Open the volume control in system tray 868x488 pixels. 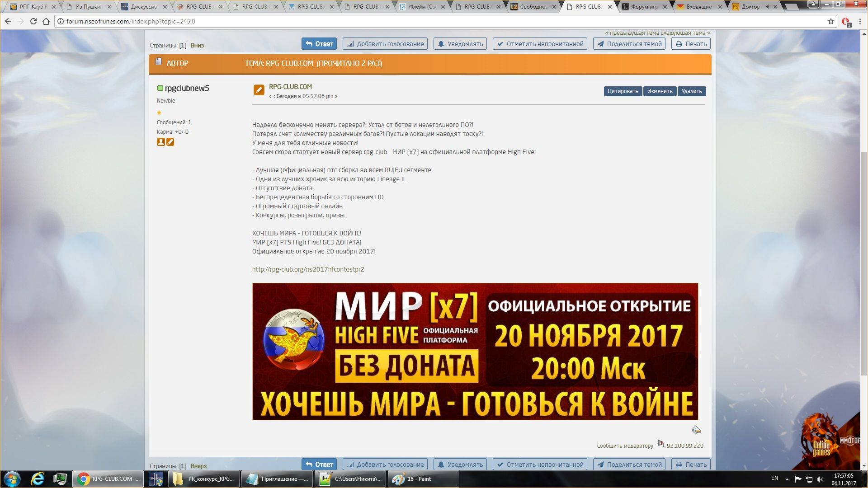click(x=820, y=479)
